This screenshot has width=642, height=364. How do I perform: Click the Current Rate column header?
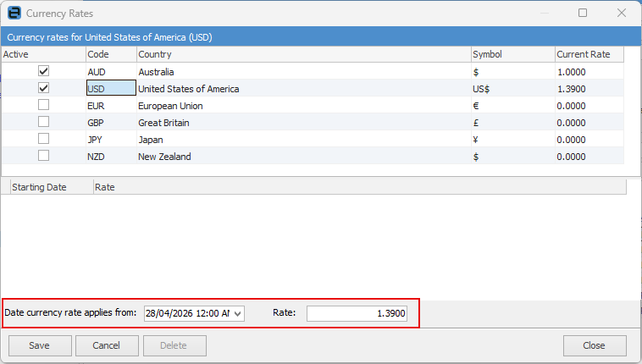coord(589,54)
